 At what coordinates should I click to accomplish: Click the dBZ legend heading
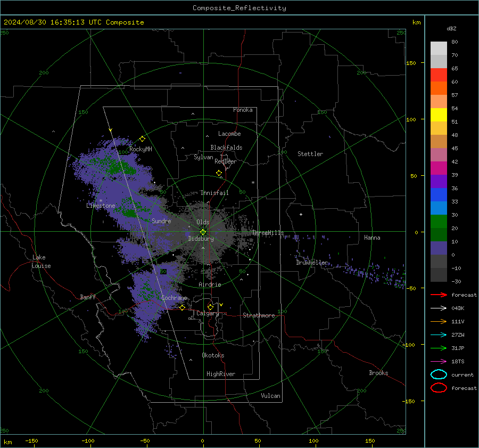[x=451, y=28]
